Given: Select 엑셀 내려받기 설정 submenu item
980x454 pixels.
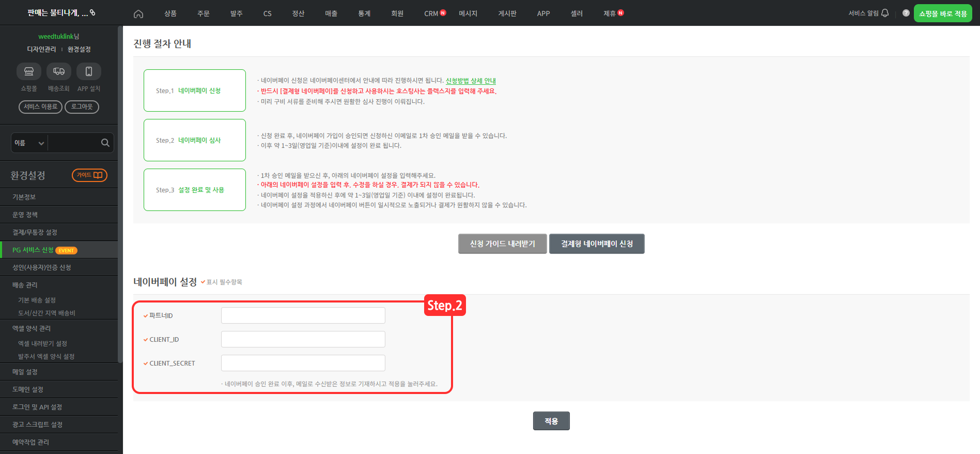Looking at the screenshot, I should (x=42, y=343).
